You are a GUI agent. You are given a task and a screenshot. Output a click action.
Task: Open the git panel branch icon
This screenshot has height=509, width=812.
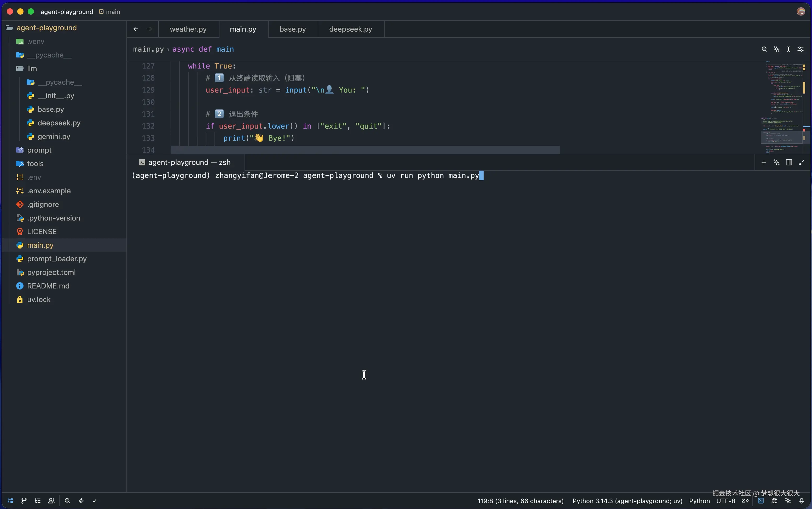click(x=24, y=501)
